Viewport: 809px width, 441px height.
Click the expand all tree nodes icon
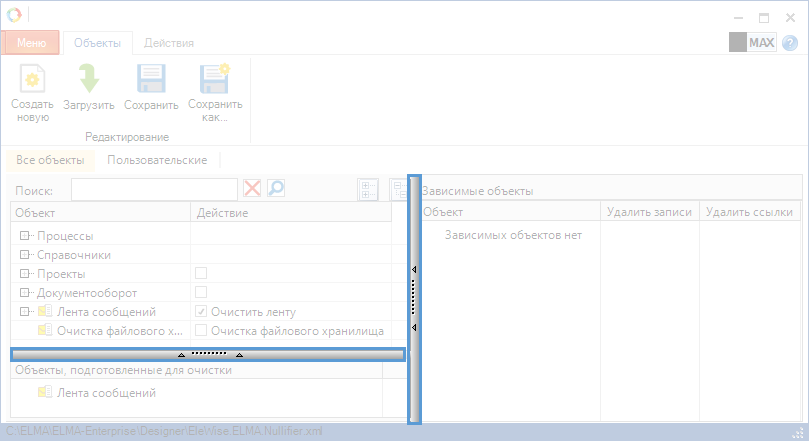368,190
